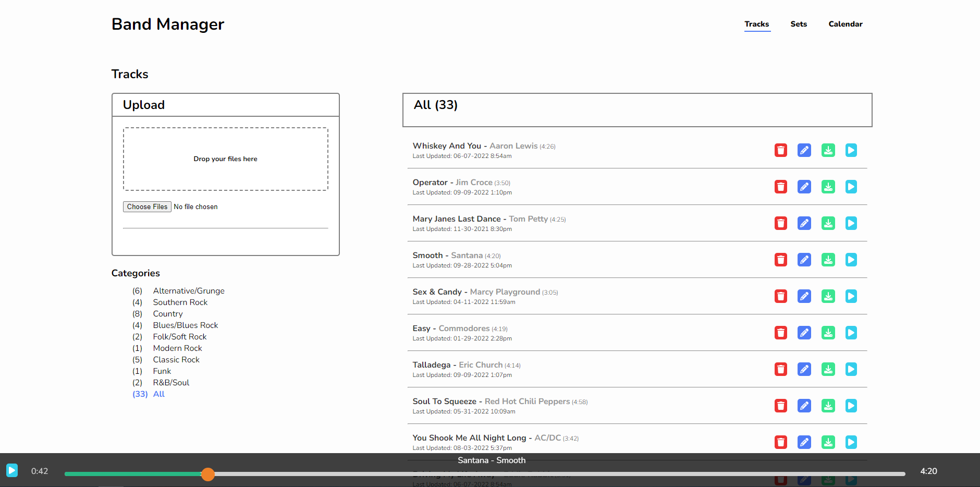Edit You Shook Me All Night Long
Screen dimensions: 980x487
(804, 442)
